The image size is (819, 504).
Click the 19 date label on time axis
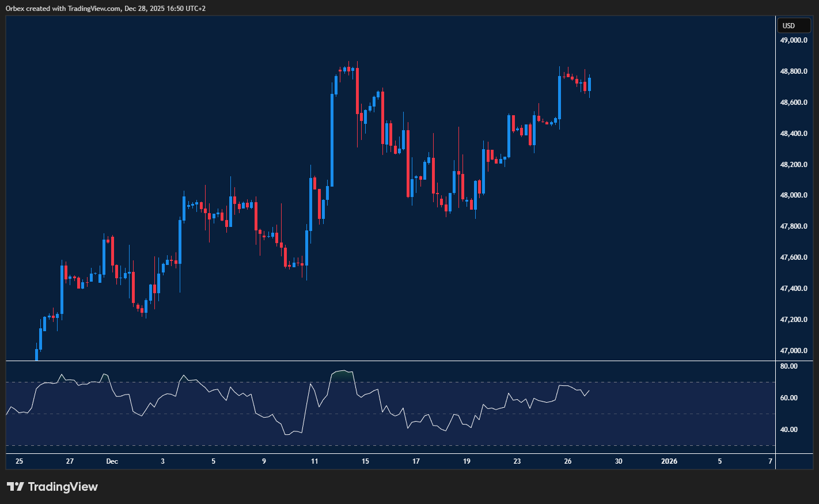[x=467, y=461]
